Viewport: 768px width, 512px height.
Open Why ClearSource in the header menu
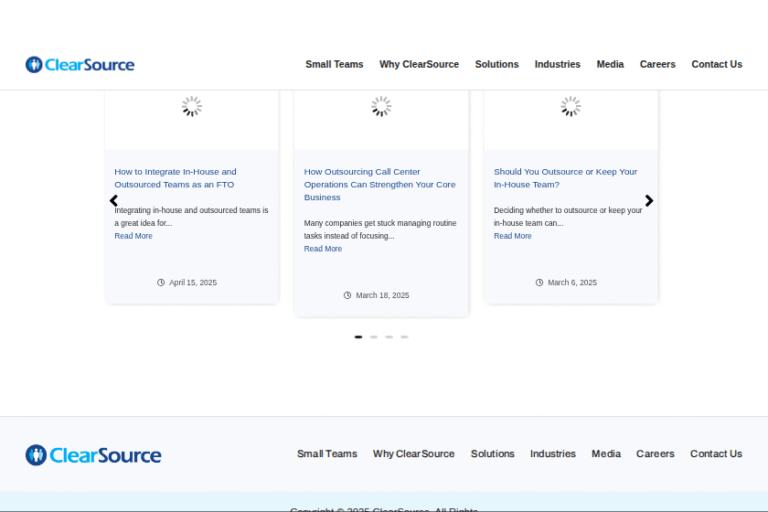pos(419,64)
